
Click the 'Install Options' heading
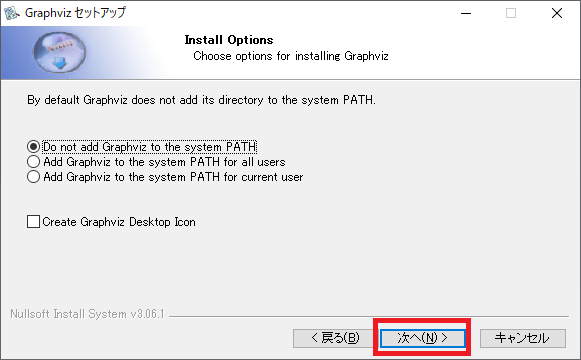pyautogui.click(x=229, y=40)
